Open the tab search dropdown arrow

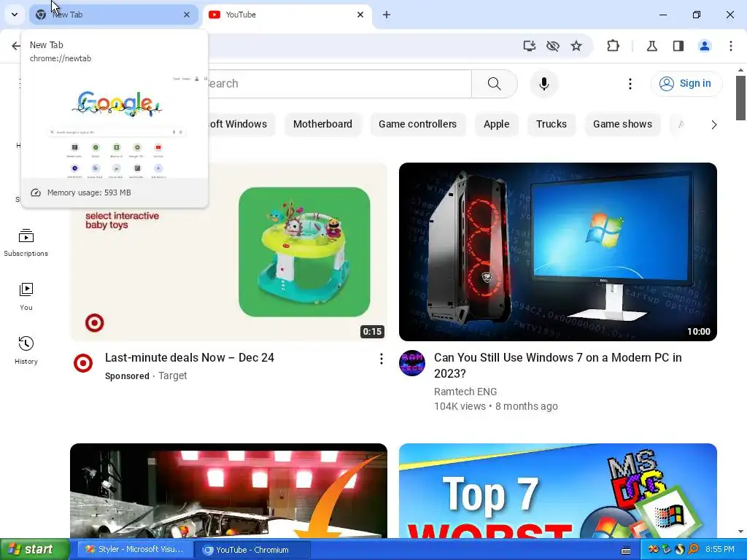tap(15, 15)
